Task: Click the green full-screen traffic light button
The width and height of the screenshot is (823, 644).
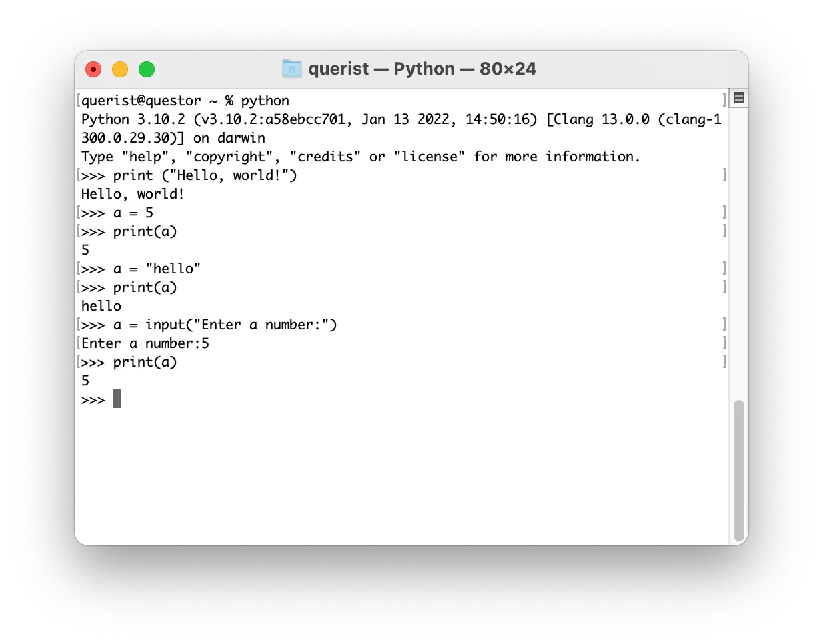Action: (146, 69)
